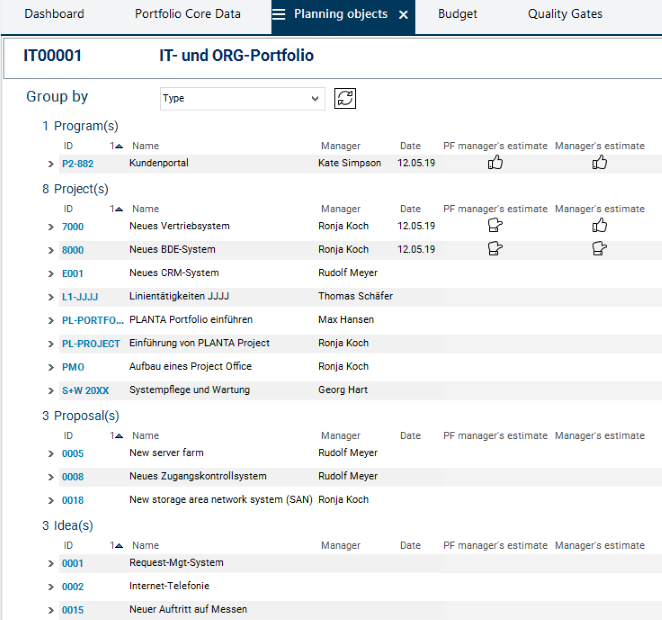
Task: Click the hamburger menu icon on Planning objects tab
Action: 279,15
